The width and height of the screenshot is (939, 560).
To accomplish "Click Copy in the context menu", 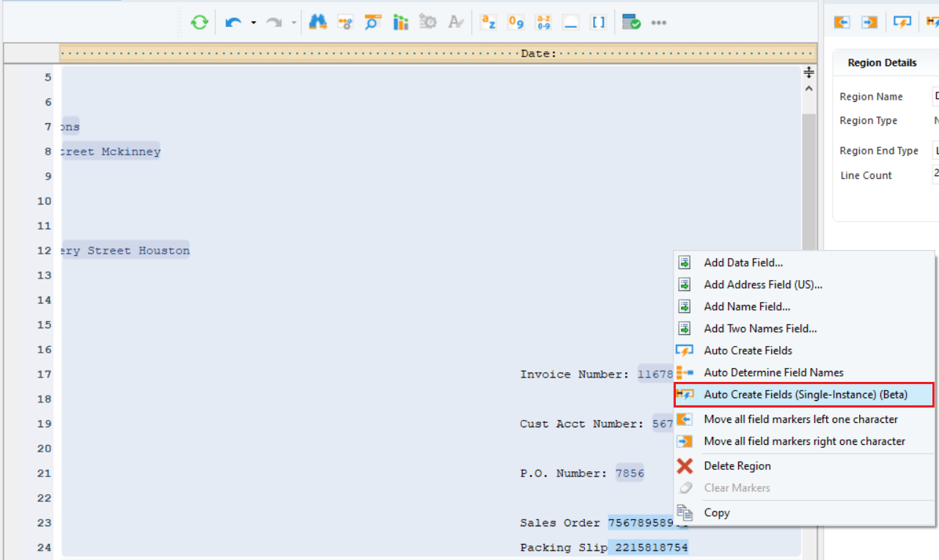I will point(716,512).
